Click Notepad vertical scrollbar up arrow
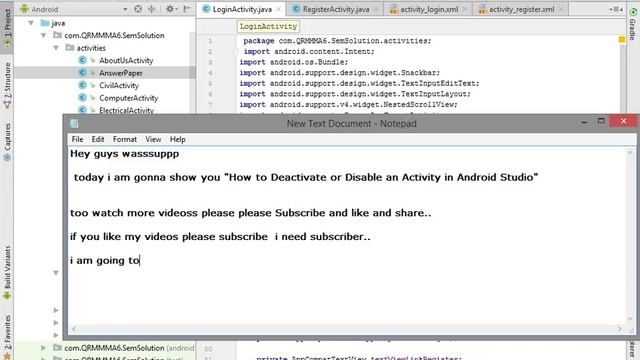The width and height of the screenshot is (640, 360). coord(630,153)
